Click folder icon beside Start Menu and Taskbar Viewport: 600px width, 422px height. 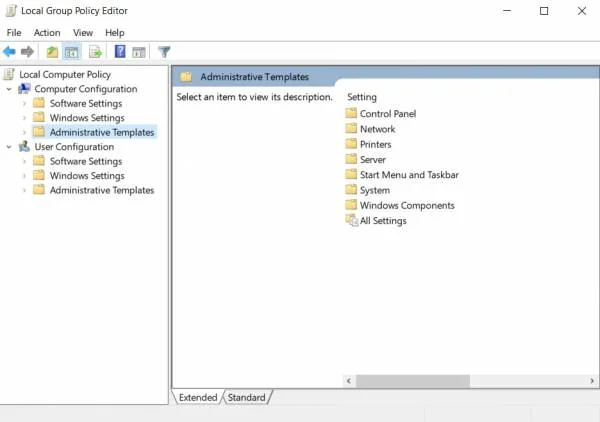tap(351, 174)
